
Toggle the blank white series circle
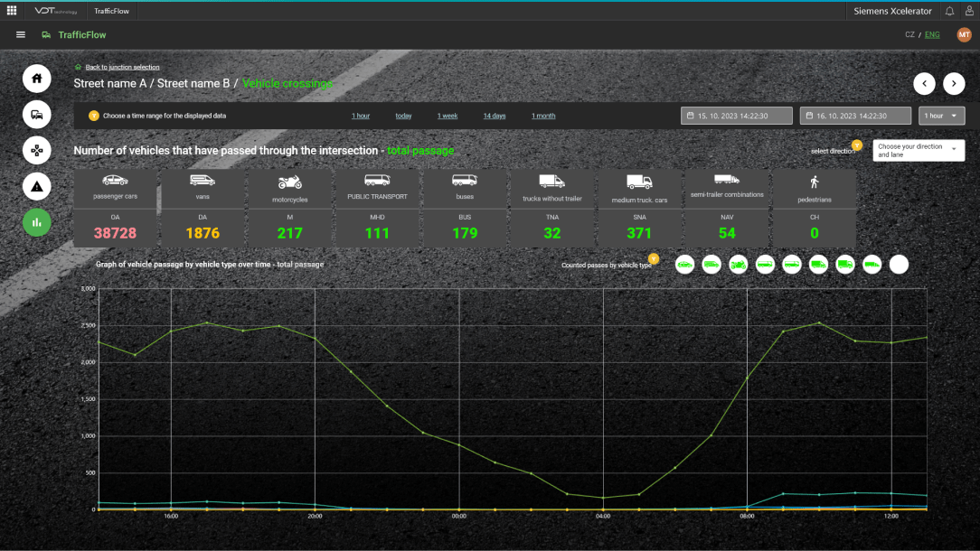pos(899,265)
